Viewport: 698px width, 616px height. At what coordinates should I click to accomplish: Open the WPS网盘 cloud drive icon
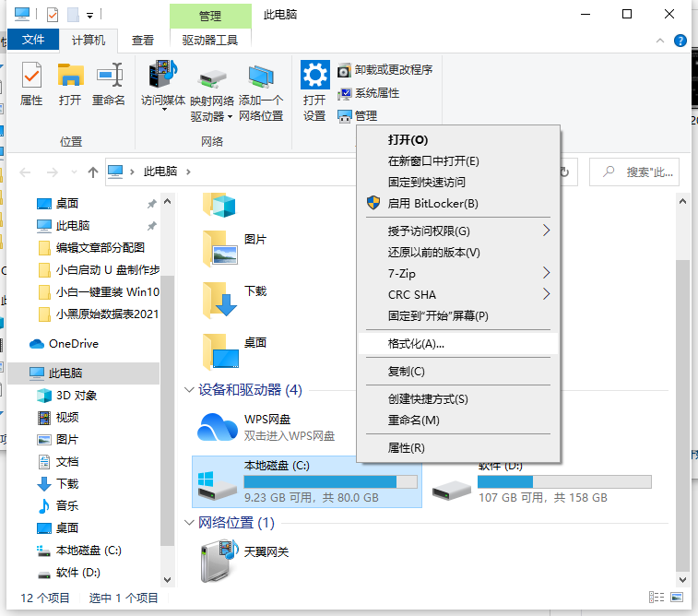click(x=219, y=427)
